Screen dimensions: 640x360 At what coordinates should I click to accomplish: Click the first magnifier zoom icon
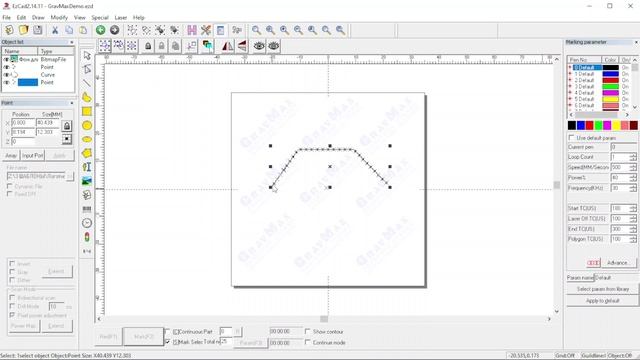(x=256, y=30)
